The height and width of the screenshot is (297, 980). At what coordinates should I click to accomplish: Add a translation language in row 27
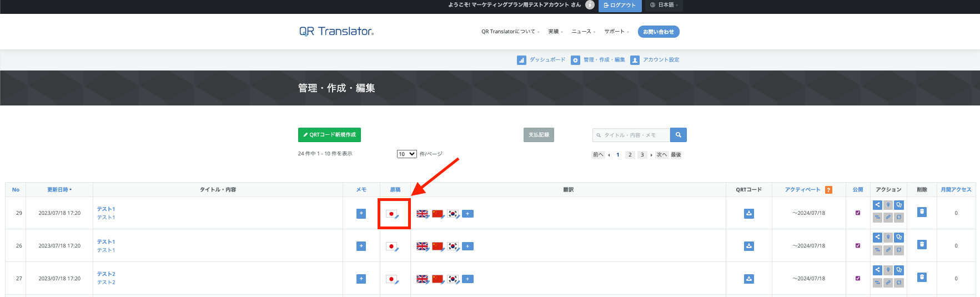coord(468,279)
